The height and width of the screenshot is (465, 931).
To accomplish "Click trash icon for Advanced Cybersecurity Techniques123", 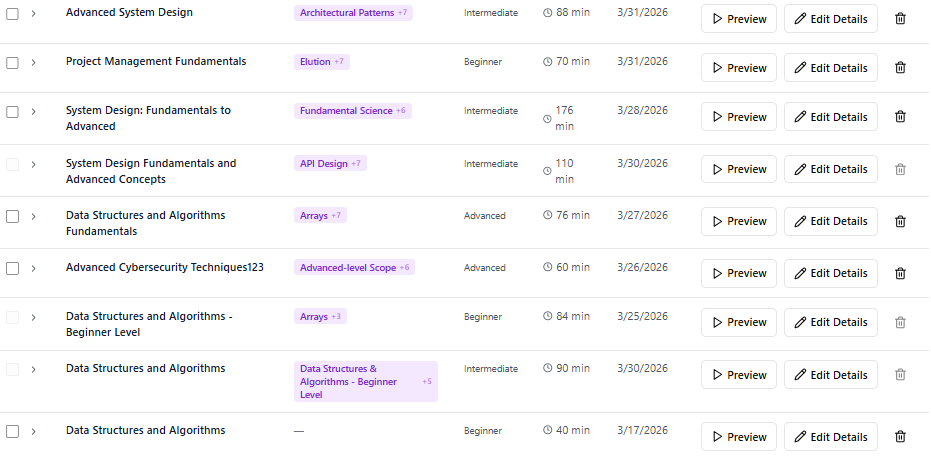I will point(900,273).
